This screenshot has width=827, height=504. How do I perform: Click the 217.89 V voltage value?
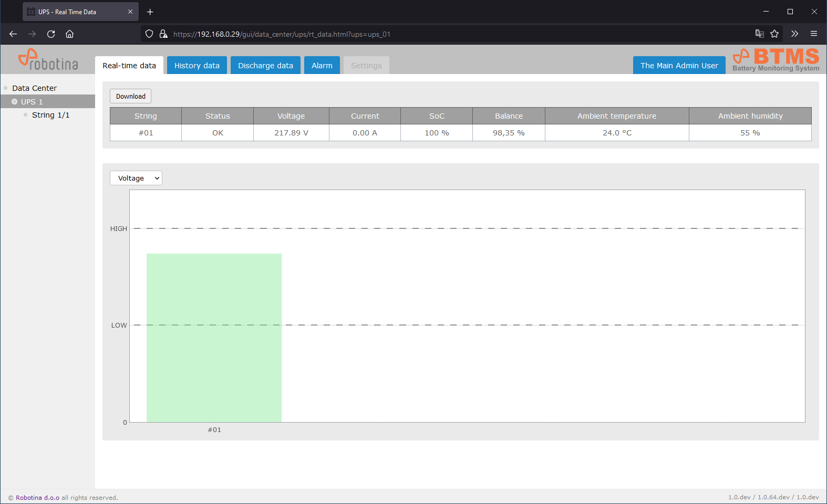[291, 133]
